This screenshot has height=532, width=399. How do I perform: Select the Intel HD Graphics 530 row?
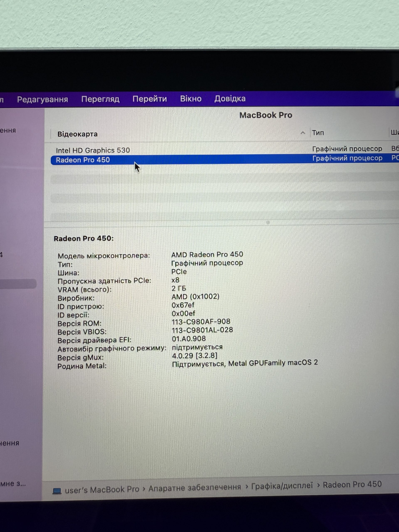pyautogui.click(x=225, y=150)
